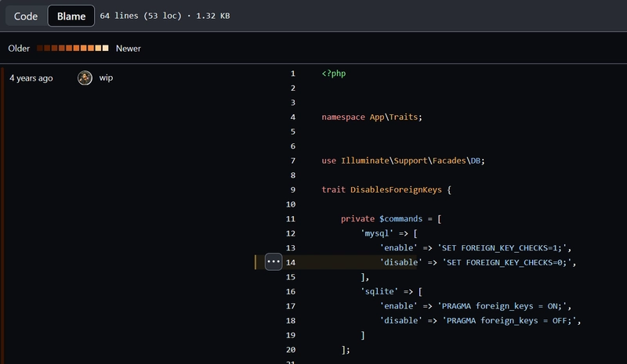Select line number 1
Viewport: 627px width, 364px height.
click(x=292, y=74)
